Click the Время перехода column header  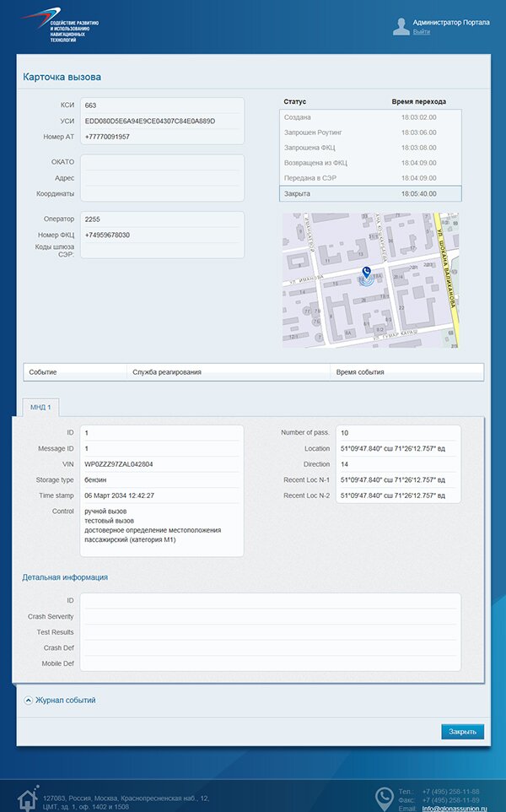[x=418, y=101]
